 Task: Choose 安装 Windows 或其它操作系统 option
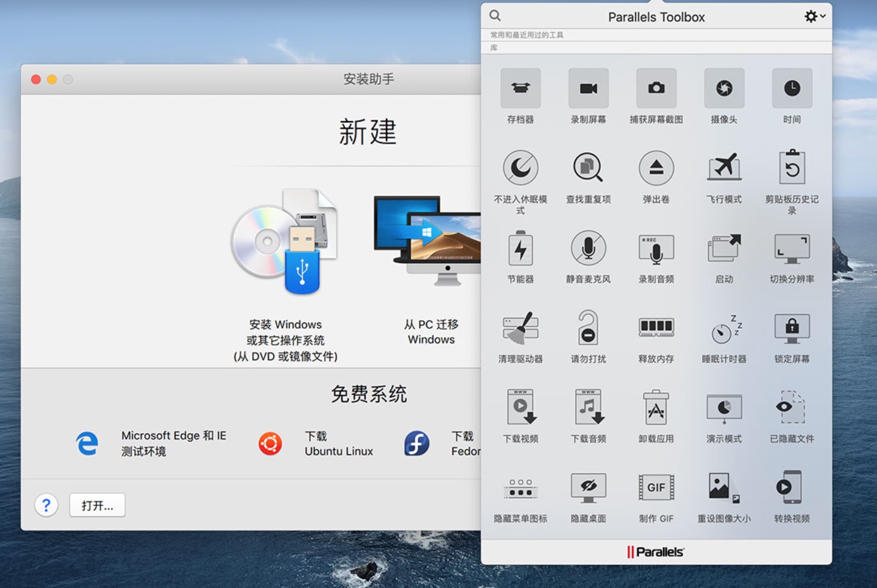(x=285, y=276)
